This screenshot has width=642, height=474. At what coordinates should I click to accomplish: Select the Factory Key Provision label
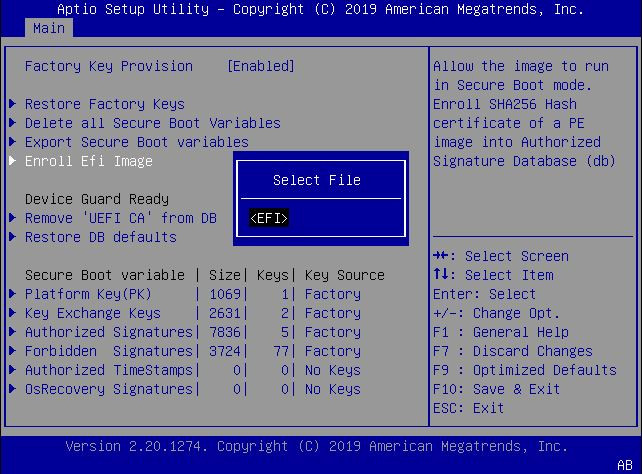click(109, 66)
